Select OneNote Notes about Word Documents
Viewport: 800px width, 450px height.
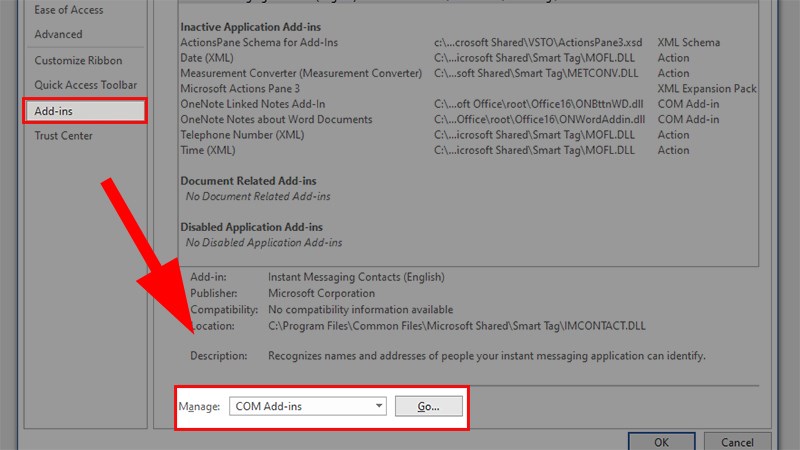[x=262, y=120]
